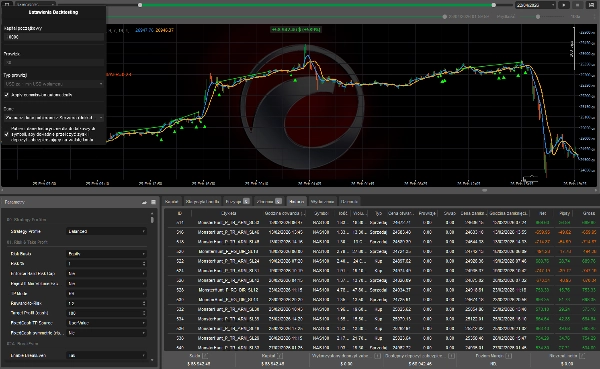Open the dropdown directly below the UserValue row

[x=106, y=333]
